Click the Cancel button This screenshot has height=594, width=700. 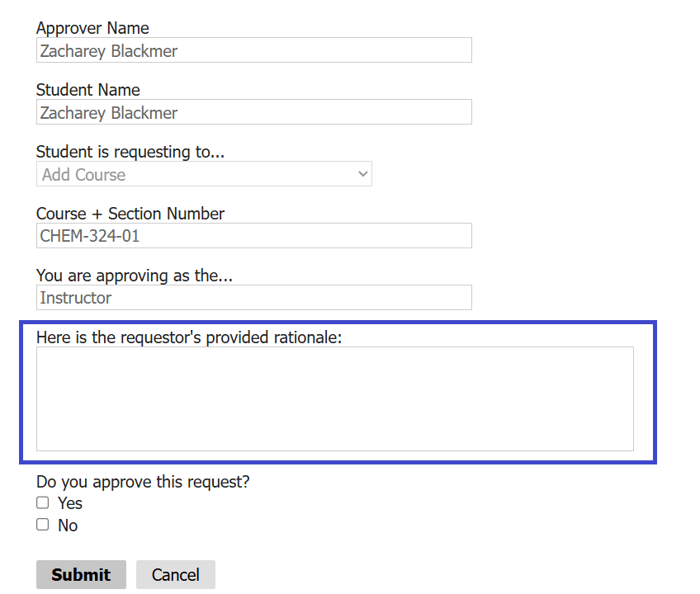(175, 574)
